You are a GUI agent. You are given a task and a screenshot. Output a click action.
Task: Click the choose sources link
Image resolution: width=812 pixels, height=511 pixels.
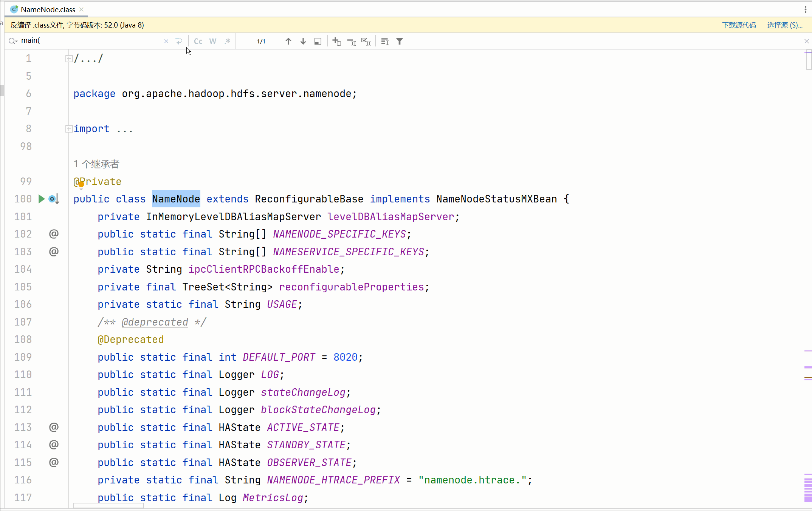pyautogui.click(x=784, y=25)
